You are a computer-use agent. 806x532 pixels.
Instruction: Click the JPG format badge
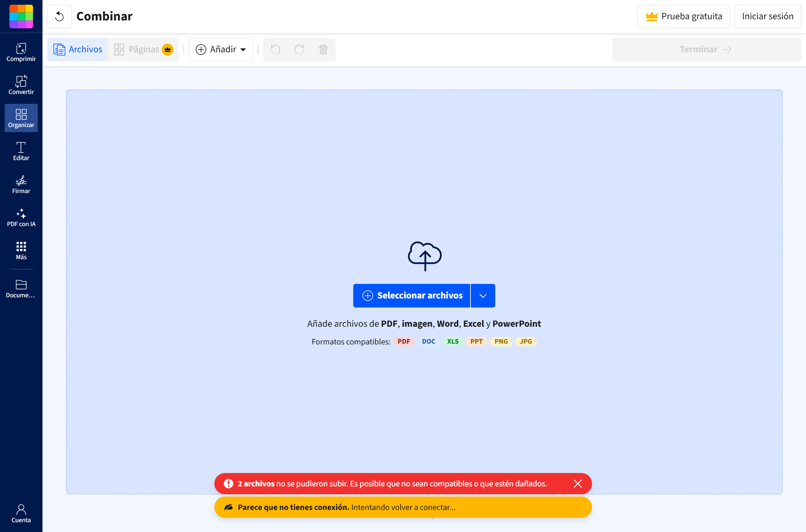pos(526,342)
